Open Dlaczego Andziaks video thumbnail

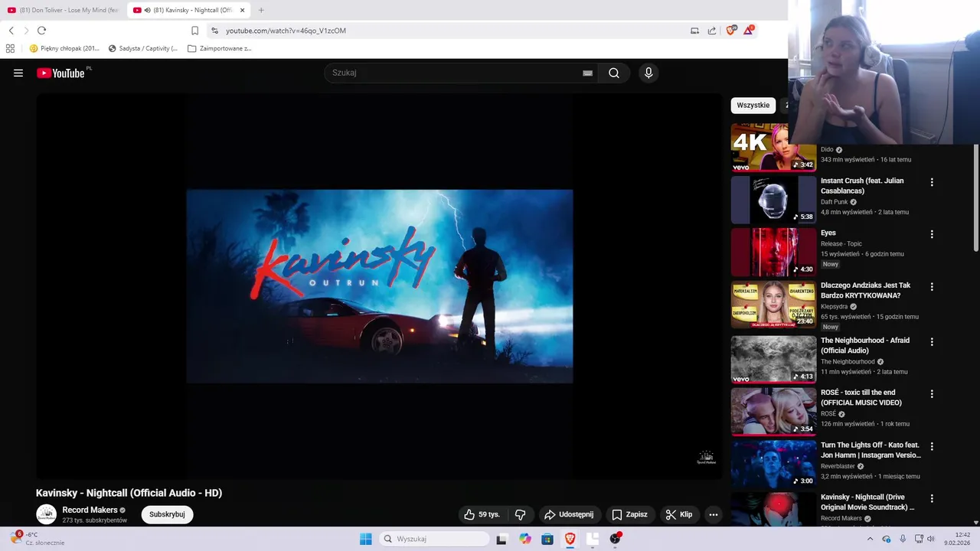click(773, 305)
